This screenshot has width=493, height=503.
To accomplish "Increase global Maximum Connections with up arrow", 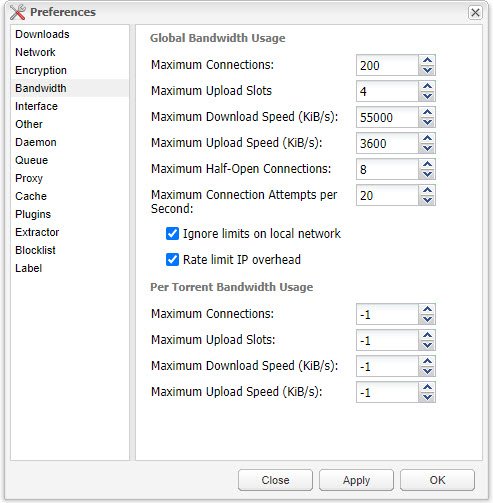I will click(x=427, y=60).
